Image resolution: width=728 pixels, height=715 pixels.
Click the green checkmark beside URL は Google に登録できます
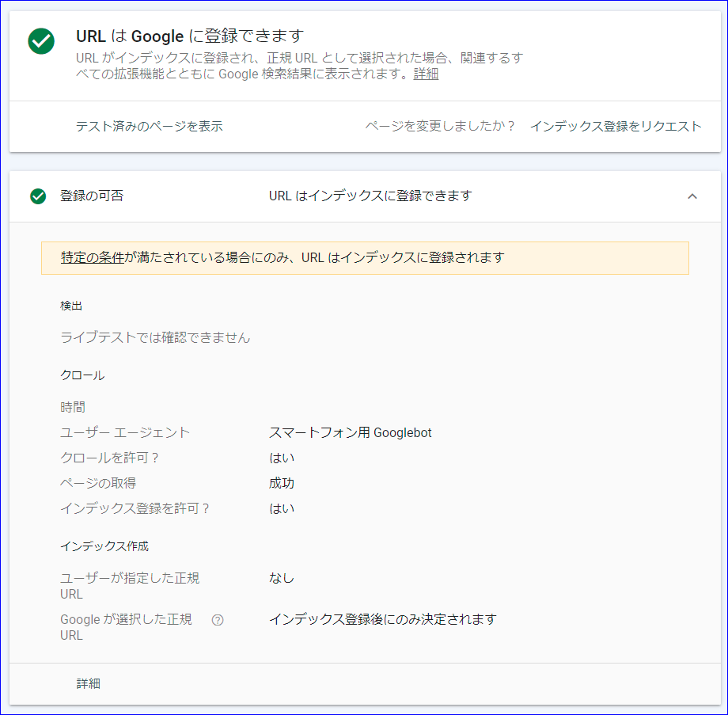click(40, 41)
